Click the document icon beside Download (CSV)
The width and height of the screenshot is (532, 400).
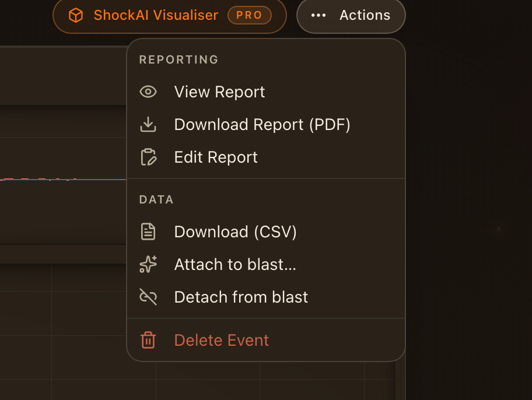148,231
